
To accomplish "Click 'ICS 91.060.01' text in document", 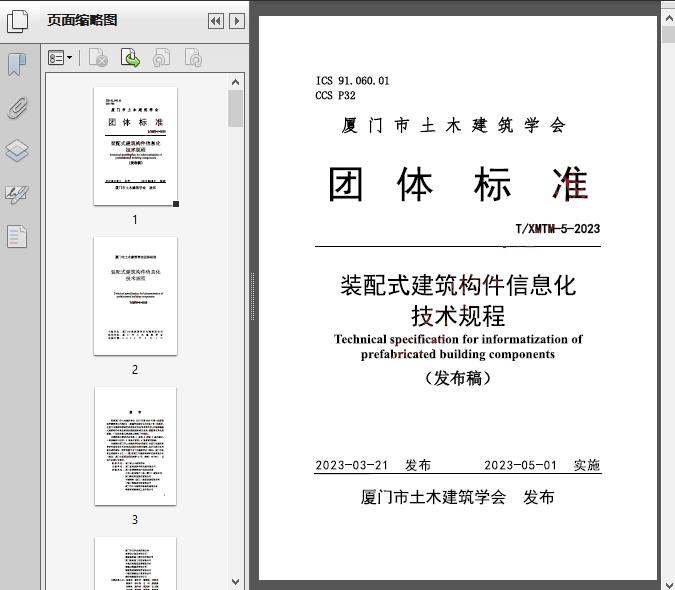I will click(x=352, y=81).
